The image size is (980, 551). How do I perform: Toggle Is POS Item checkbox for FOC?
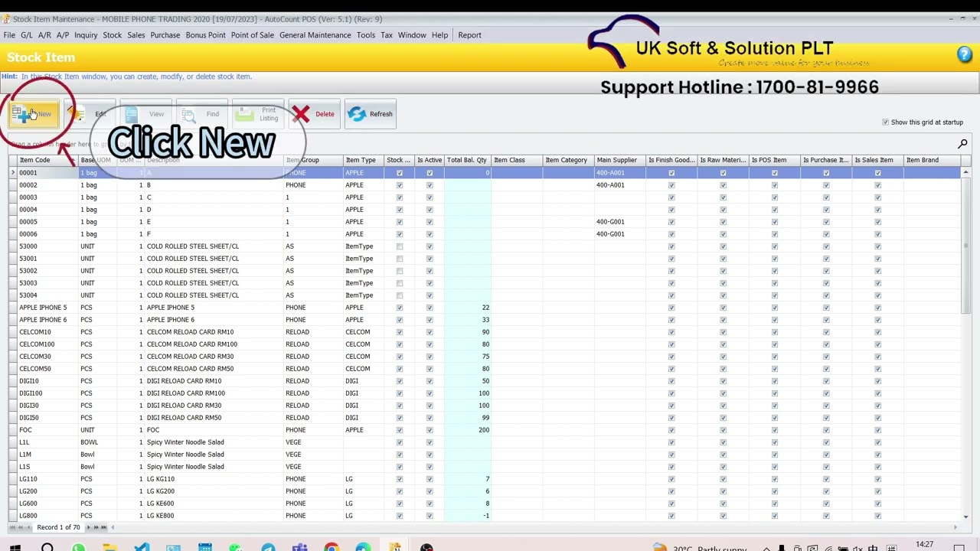tap(775, 430)
